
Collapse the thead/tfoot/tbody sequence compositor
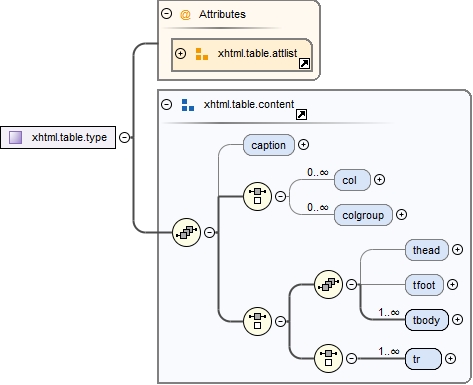point(351,284)
